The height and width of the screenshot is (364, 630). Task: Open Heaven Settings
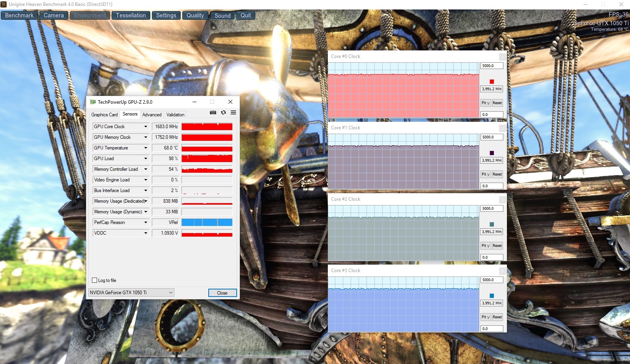166,15
